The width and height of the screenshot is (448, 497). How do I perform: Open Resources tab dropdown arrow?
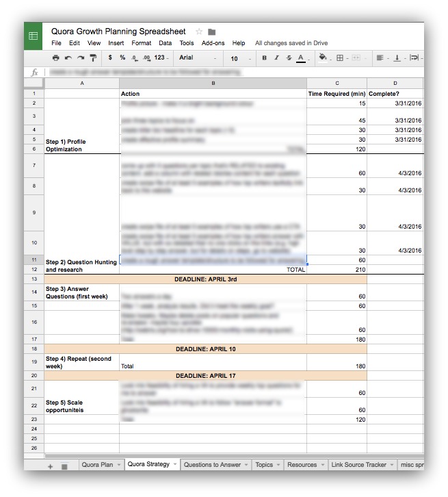pos(323,465)
